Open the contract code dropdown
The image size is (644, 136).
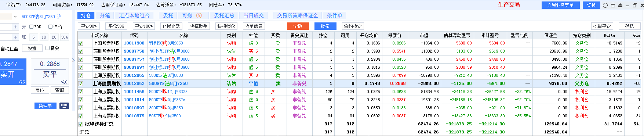[15, 17]
